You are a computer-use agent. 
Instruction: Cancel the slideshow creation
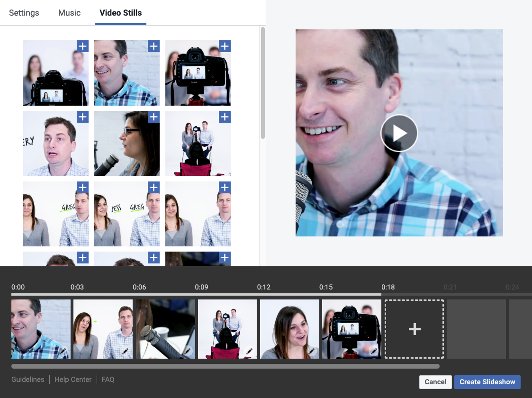point(435,382)
